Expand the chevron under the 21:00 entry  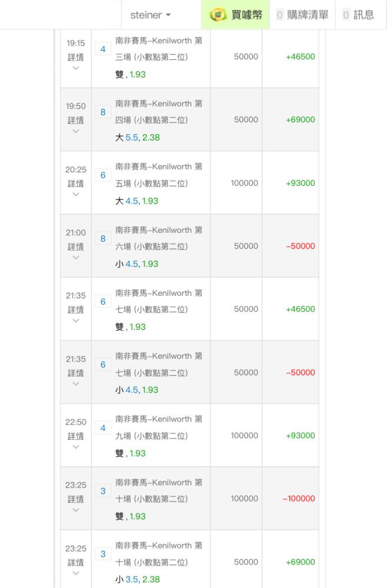tap(76, 258)
